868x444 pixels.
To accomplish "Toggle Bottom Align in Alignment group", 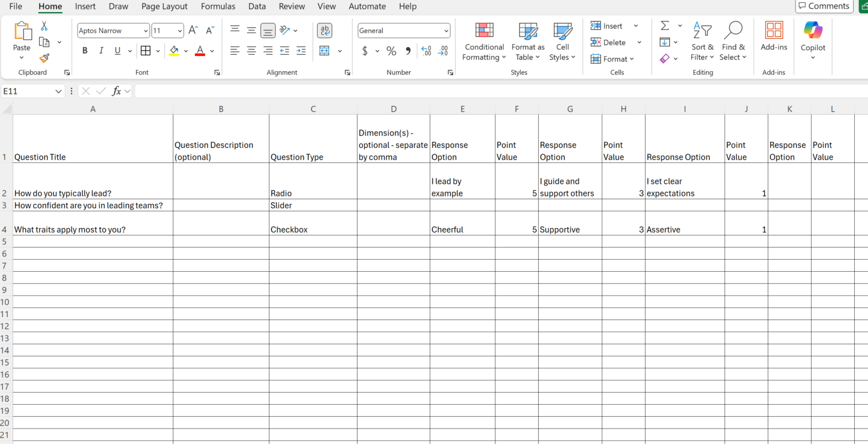I will pyautogui.click(x=268, y=30).
